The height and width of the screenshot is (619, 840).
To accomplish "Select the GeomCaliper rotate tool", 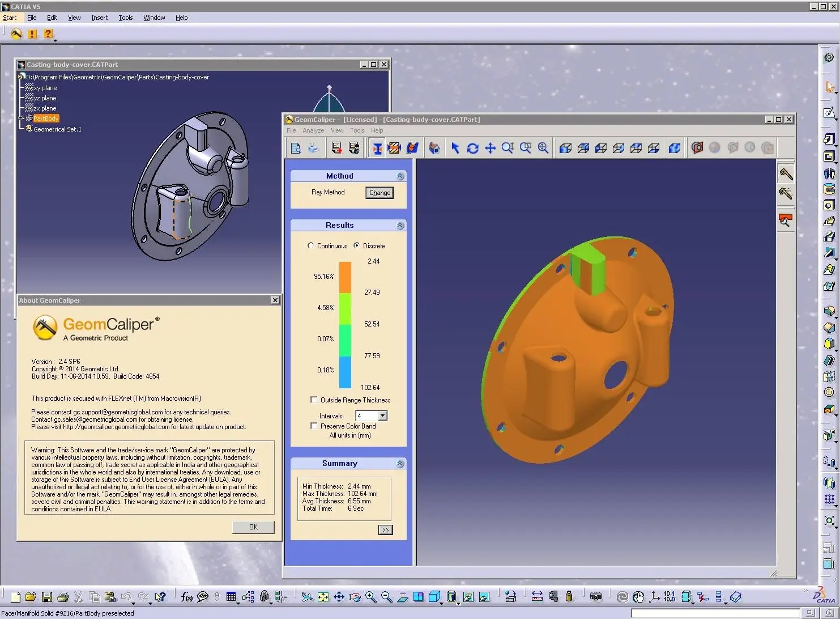I will click(x=472, y=148).
